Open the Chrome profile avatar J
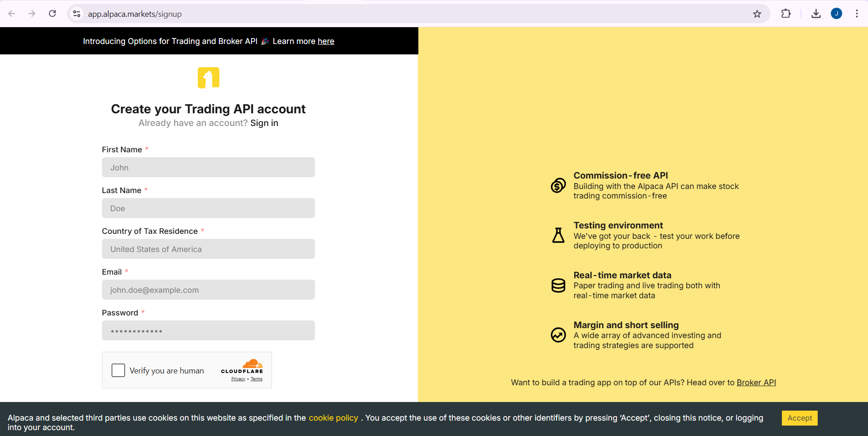The width and height of the screenshot is (868, 436). (x=836, y=14)
